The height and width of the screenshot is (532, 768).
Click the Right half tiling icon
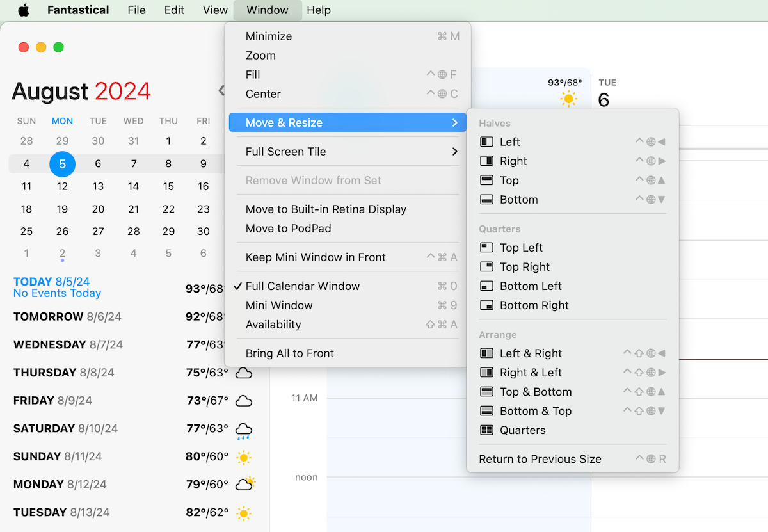[486, 161]
